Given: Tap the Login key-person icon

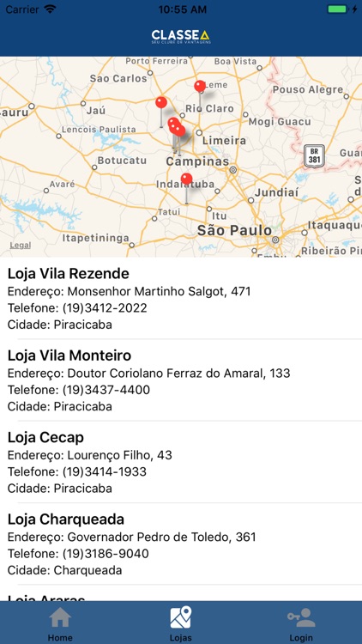Looking at the screenshot, I should click(301, 617).
